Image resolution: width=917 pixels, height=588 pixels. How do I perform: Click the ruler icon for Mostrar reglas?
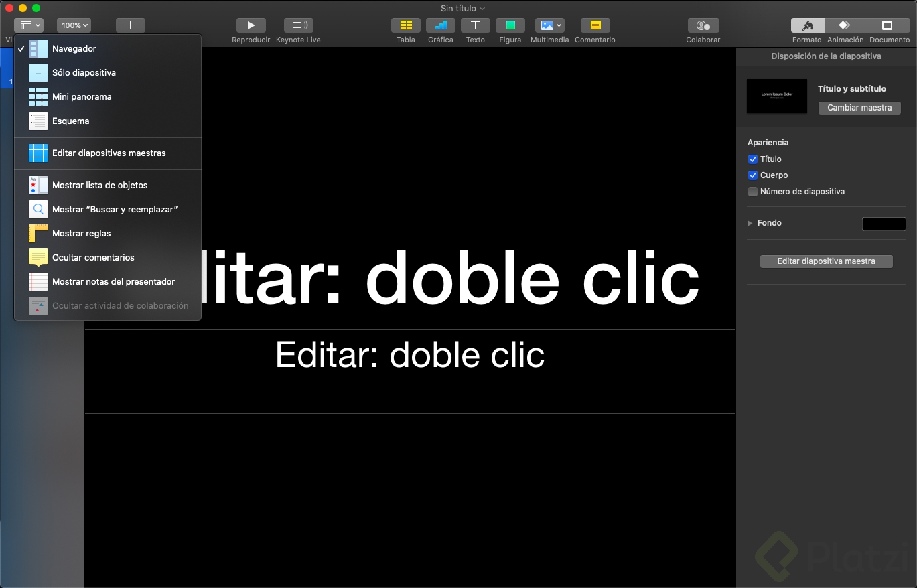pos(38,234)
